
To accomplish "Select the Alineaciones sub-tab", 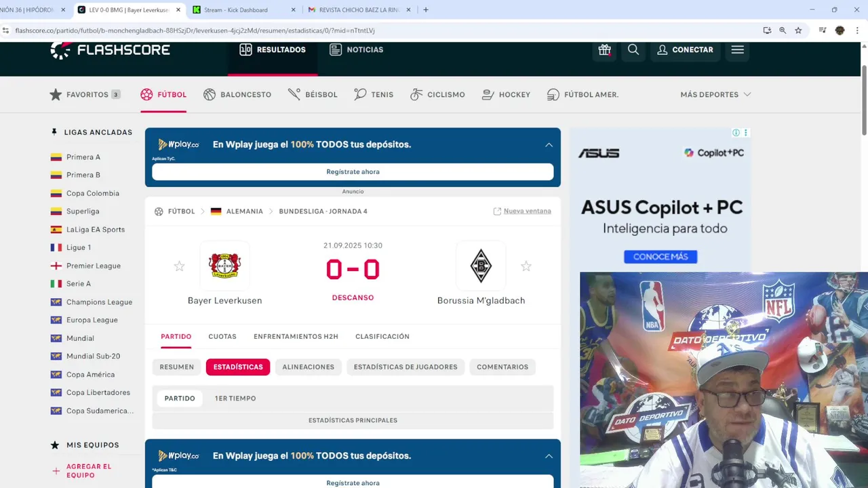I will (x=309, y=367).
